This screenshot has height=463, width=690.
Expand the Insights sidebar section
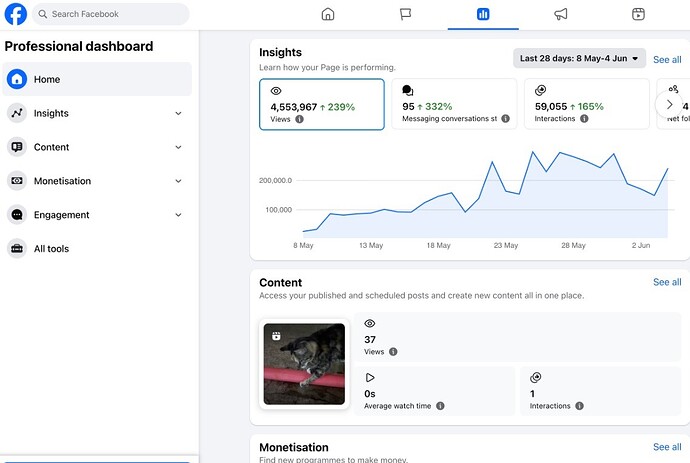tap(97, 113)
